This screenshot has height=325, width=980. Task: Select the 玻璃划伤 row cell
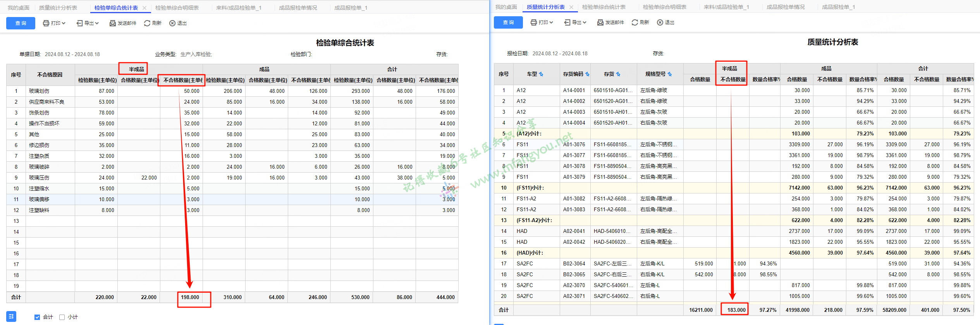point(50,91)
